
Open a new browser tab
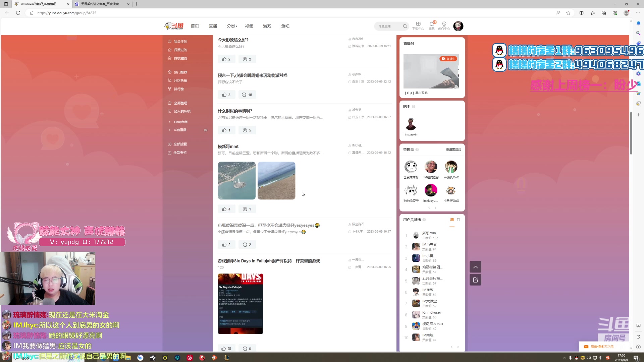point(137,4)
